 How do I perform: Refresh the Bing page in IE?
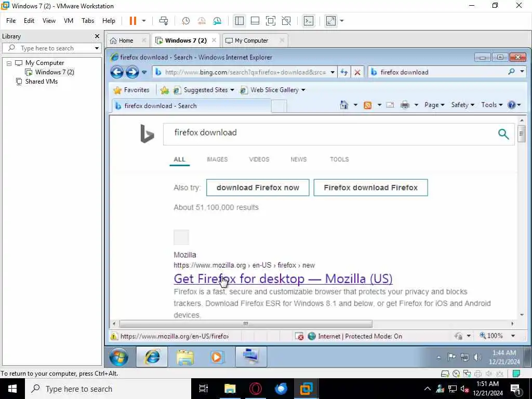click(344, 72)
